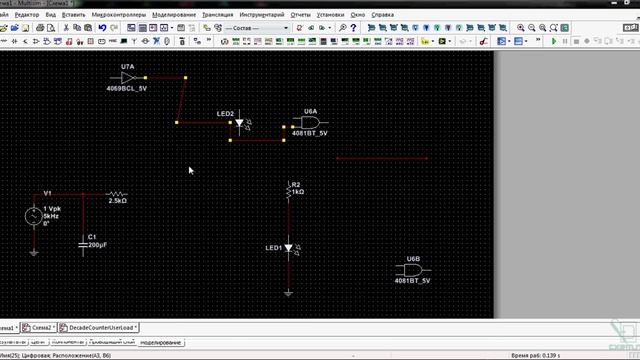Select the U6A AND gate
The image size is (640, 360).
pyautogui.click(x=311, y=122)
